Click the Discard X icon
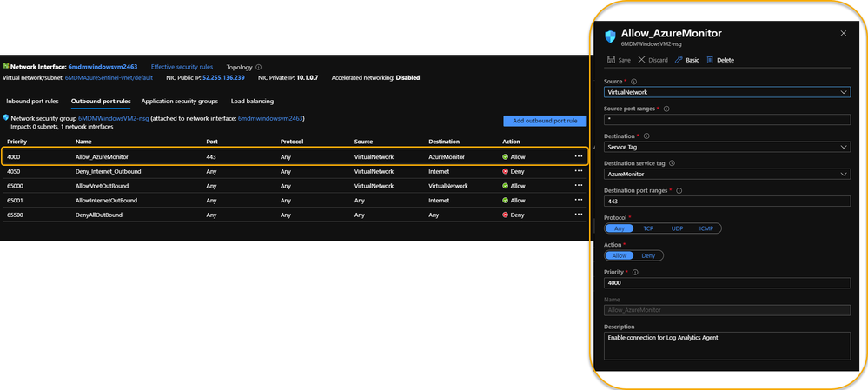This screenshot has width=868, height=390. pyautogui.click(x=641, y=60)
